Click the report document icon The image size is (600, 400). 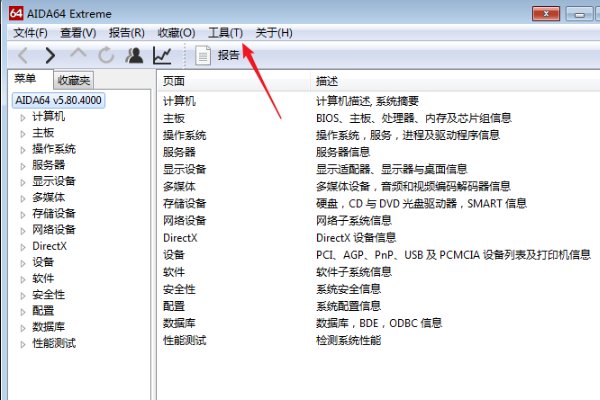(203, 56)
